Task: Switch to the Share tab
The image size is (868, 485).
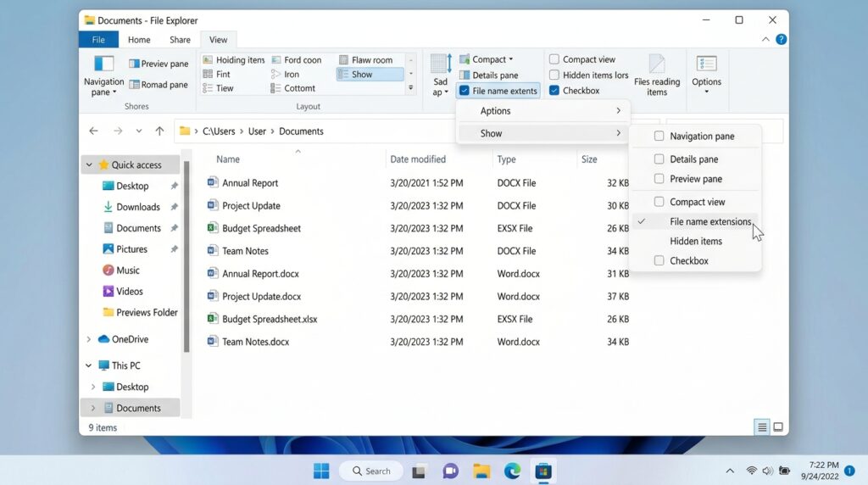Action: pos(180,40)
